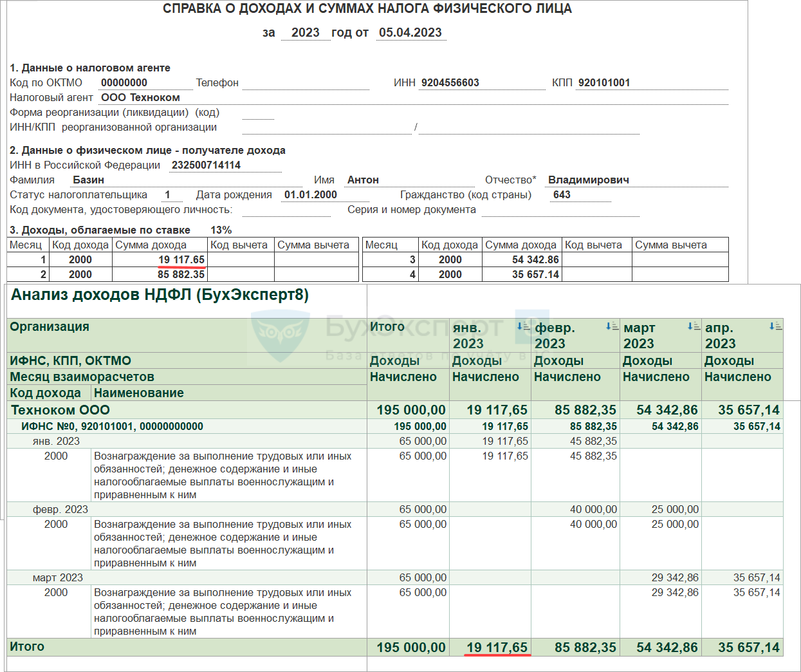Click the surname 'Базин'

click(x=88, y=180)
